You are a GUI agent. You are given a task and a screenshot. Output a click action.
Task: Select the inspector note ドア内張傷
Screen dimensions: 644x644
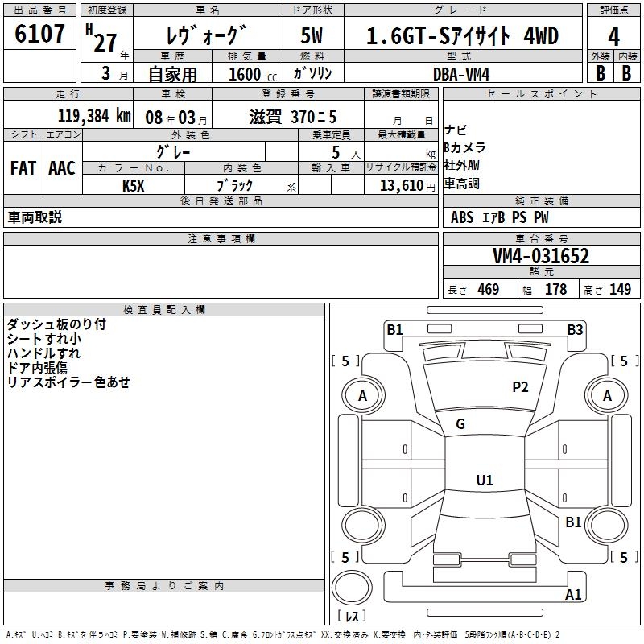(37, 367)
